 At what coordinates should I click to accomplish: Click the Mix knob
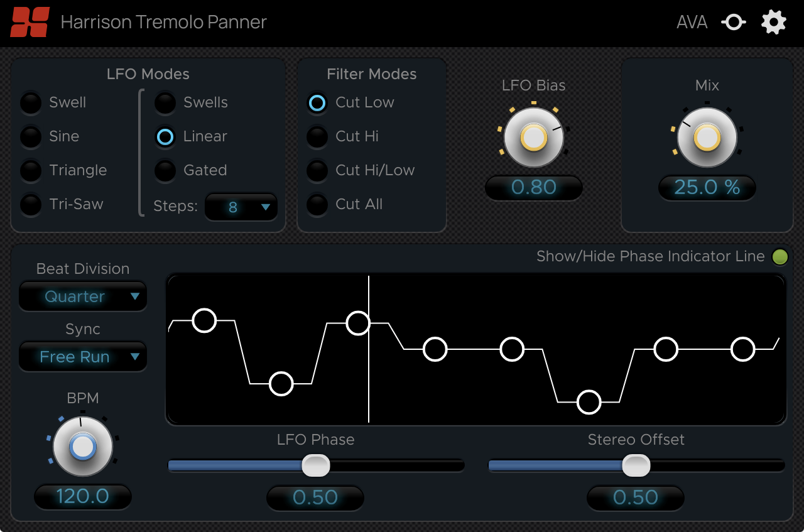707,136
